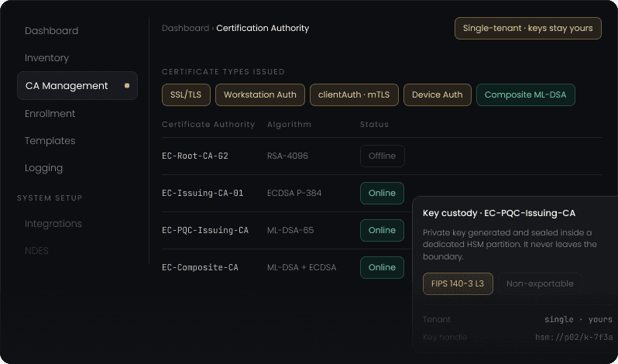This screenshot has height=364, width=618.
Task: Open Inventory in the sidebar
Action: (46, 58)
